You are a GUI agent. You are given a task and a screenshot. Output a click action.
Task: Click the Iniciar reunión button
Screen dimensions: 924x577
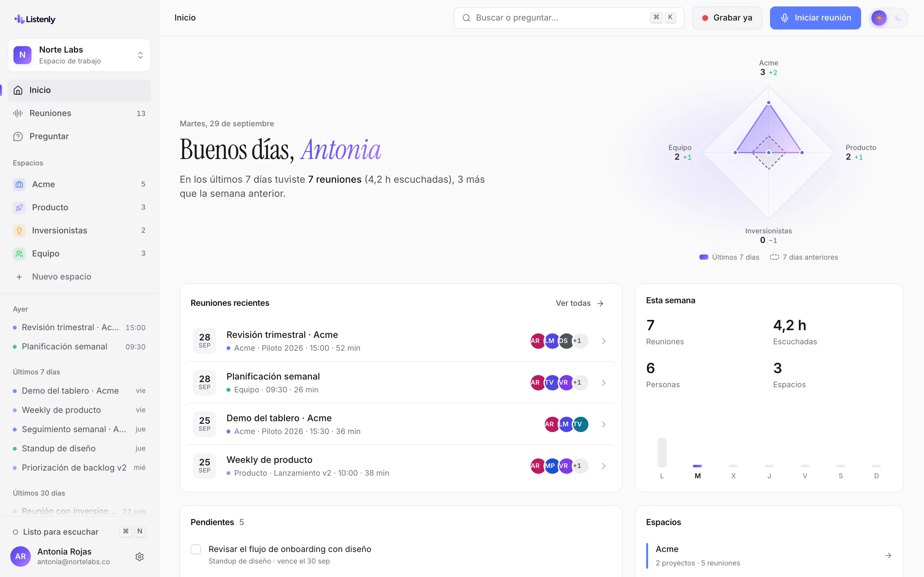[815, 18]
